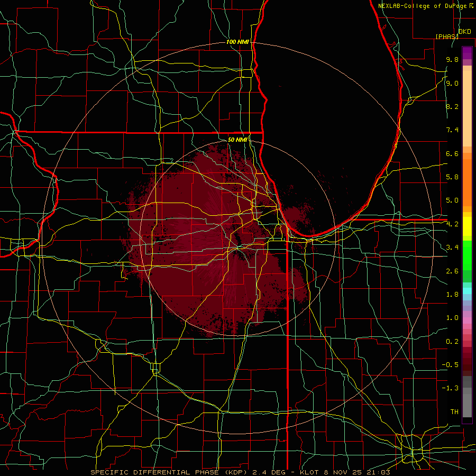Click the 5.8 scale label
476x476 pixels.
click(452, 177)
